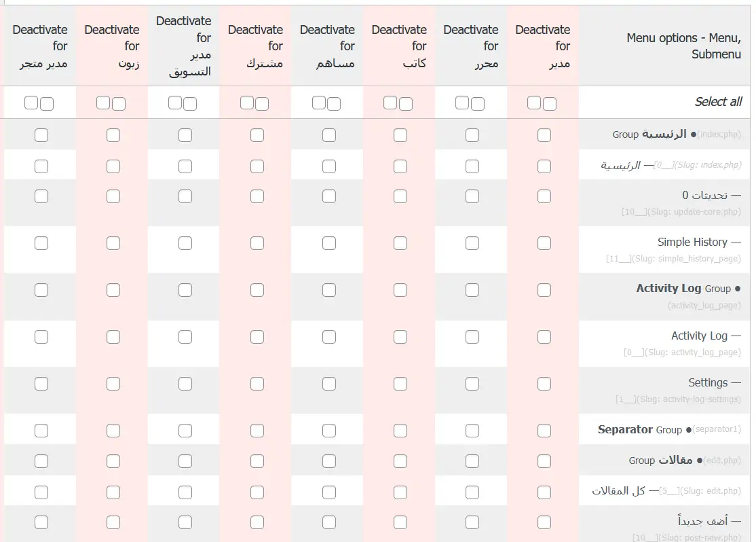Click the 'Select all' row label

[x=718, y=102]
